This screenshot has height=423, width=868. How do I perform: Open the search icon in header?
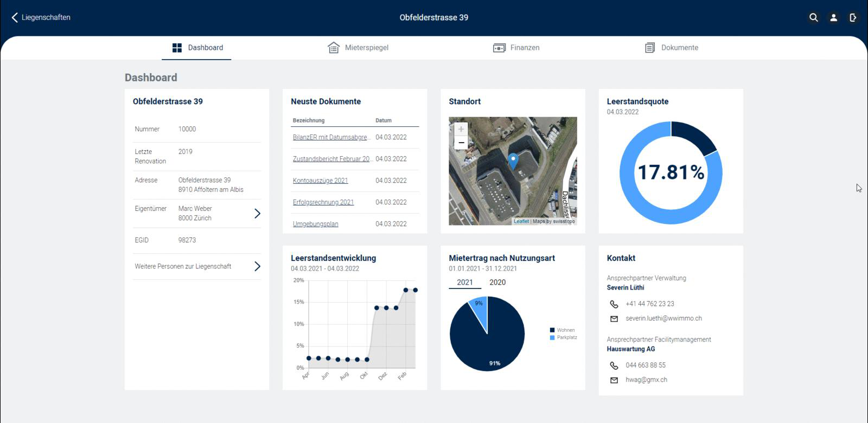[x=813, y=17]
